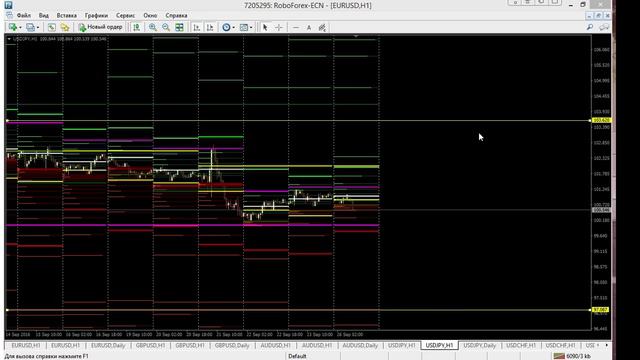Click the 14 Sep 2016 date label
This screenshot has height=360, width=640.
tap(18, 334)
